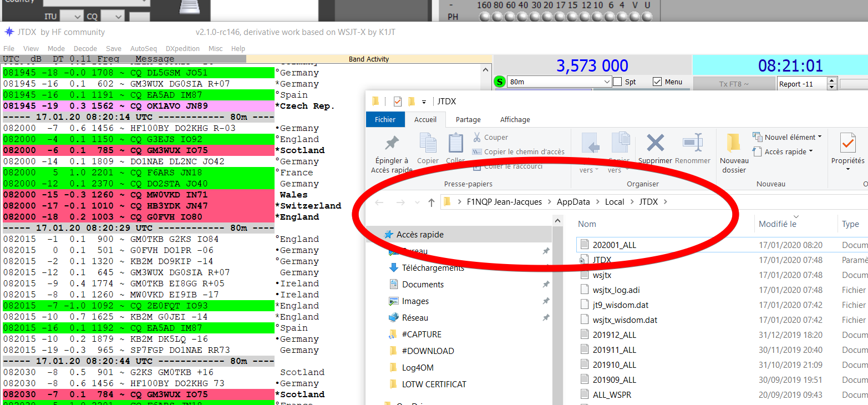Open the DXpedition menu
868x405 pixels.
pyautogui.click(x=182, y=49)
